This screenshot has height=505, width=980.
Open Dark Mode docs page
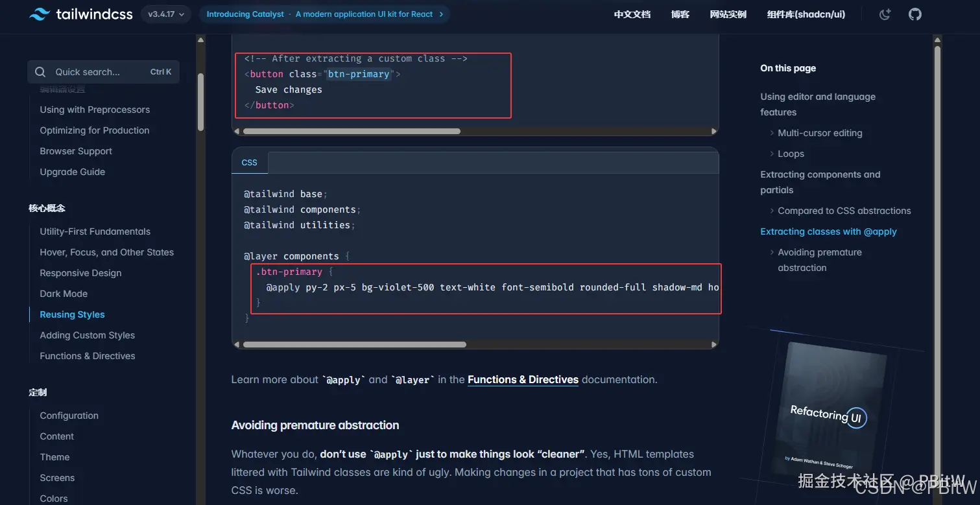(64, 294)
